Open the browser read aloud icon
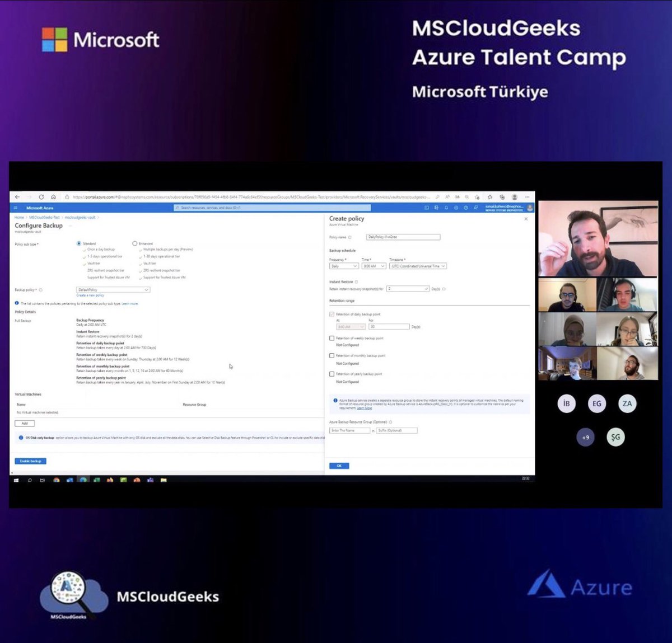672x643 pixels. pos(448,197)
